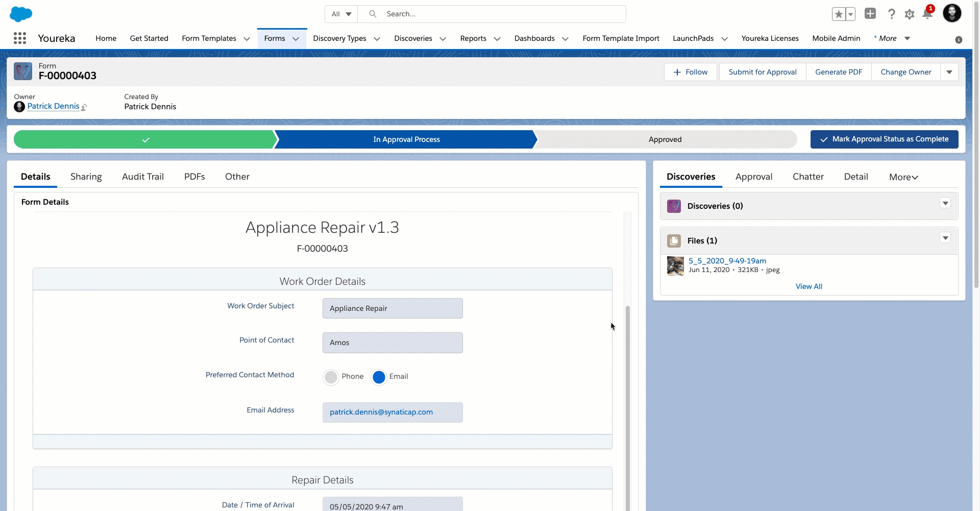Click the search magnifier icon

click(373, 14)
